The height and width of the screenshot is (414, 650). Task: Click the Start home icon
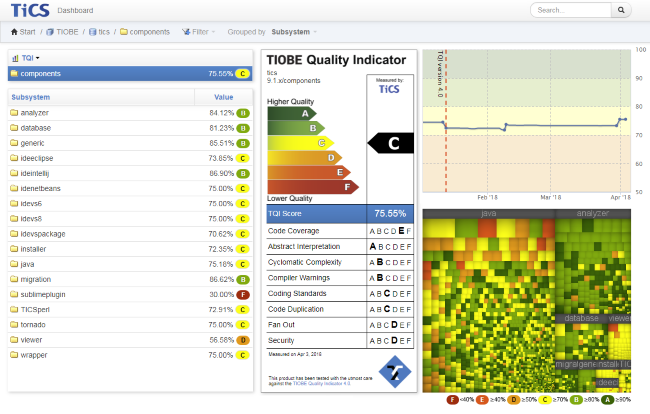coord(14,32)
